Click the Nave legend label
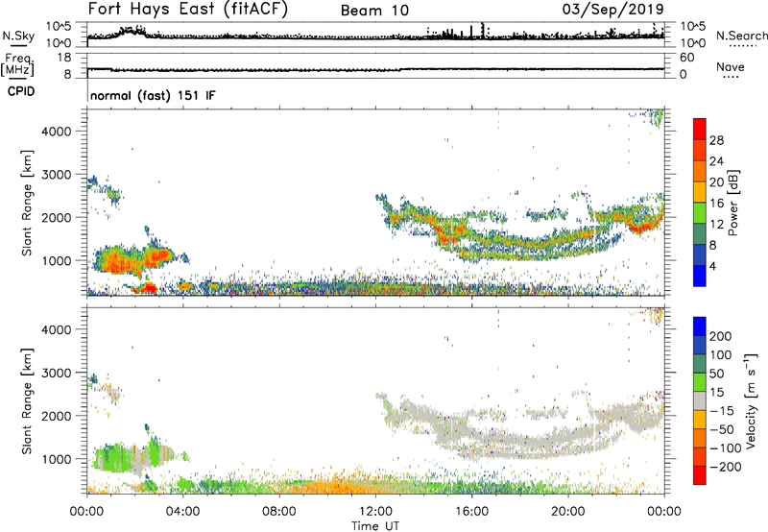Viewport: 768px width, 532px height. pos(731,66)
